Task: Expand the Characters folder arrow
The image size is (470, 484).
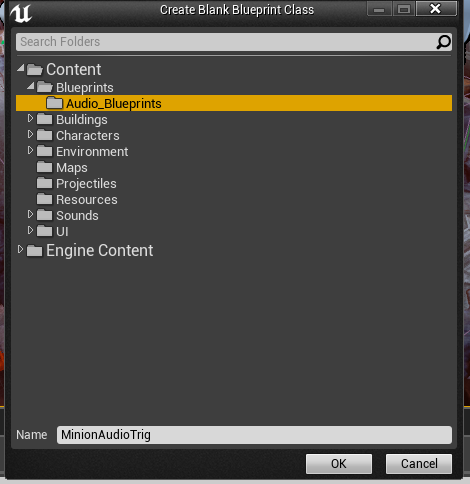Action: tap(30, 134)
